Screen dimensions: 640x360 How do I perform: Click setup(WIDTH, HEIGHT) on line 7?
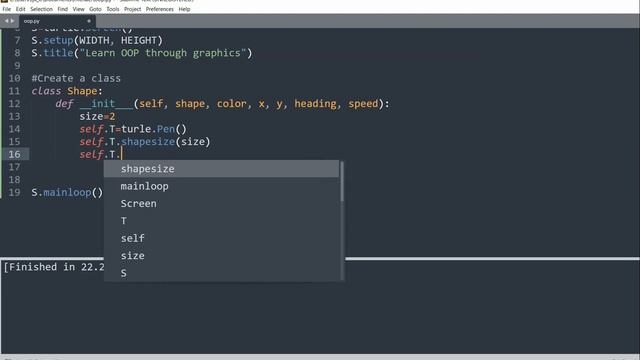[x=103, y=40]
